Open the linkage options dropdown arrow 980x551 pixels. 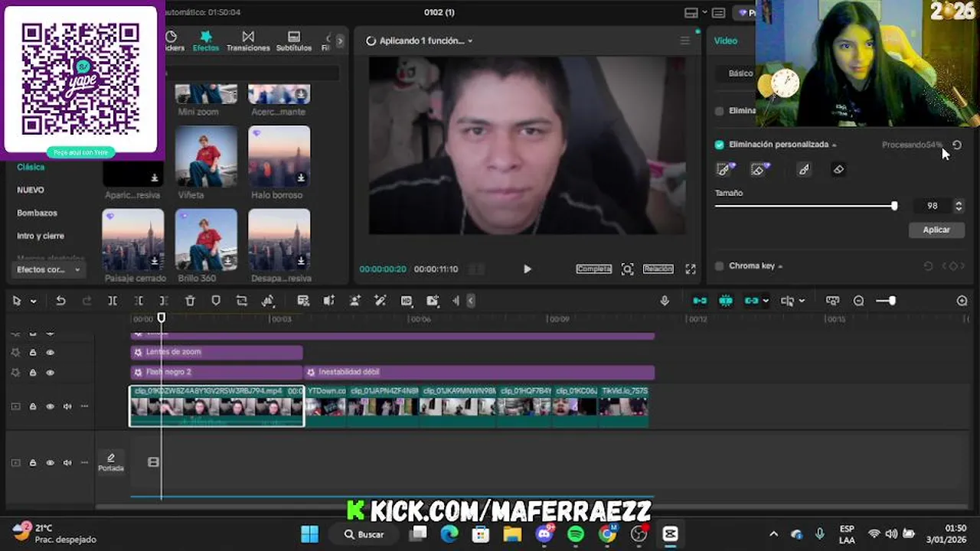(x=766, y=302)
